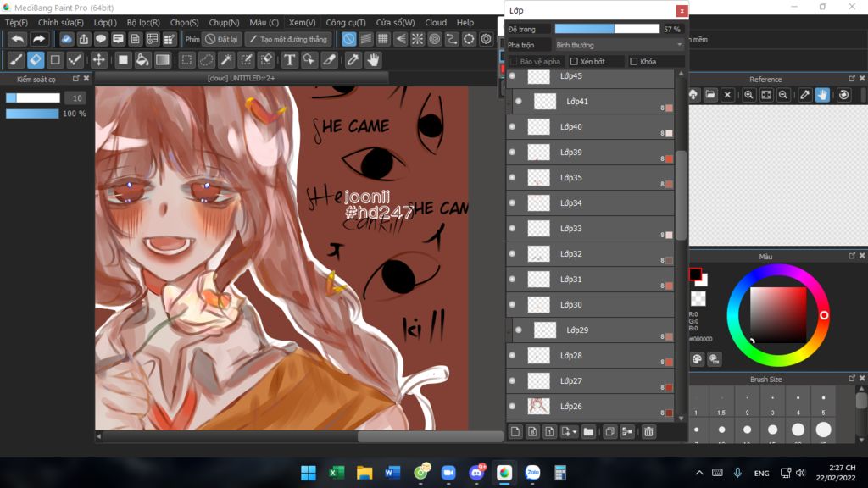Screen dimensions: 868x488
Task: Select the Bucket fill tool
Action: (142, 60)
